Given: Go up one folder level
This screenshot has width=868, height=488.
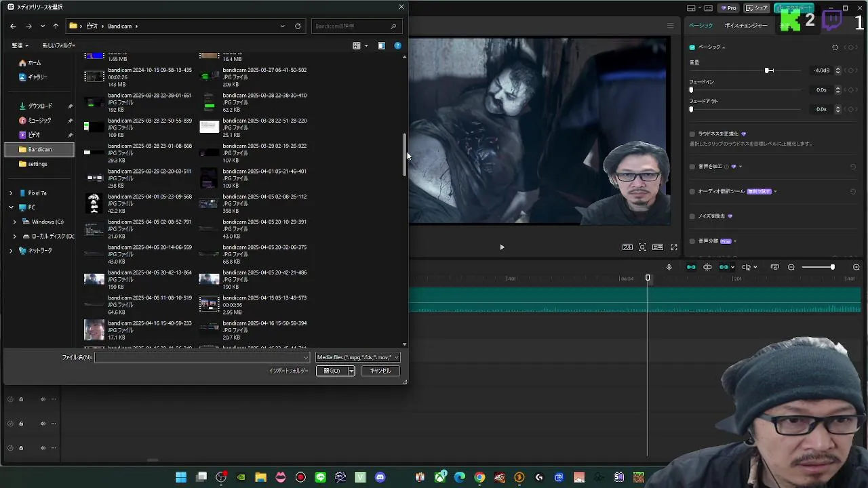Looking at the screenshot, I should click(56, 26).
